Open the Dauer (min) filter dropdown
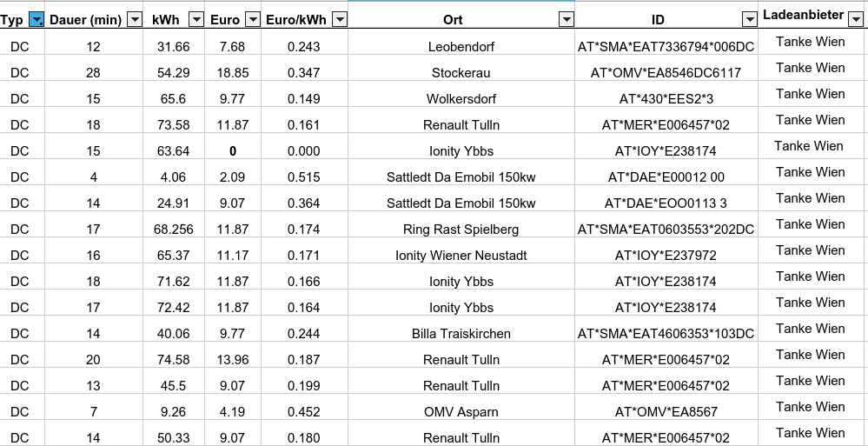 pos(134,20)
